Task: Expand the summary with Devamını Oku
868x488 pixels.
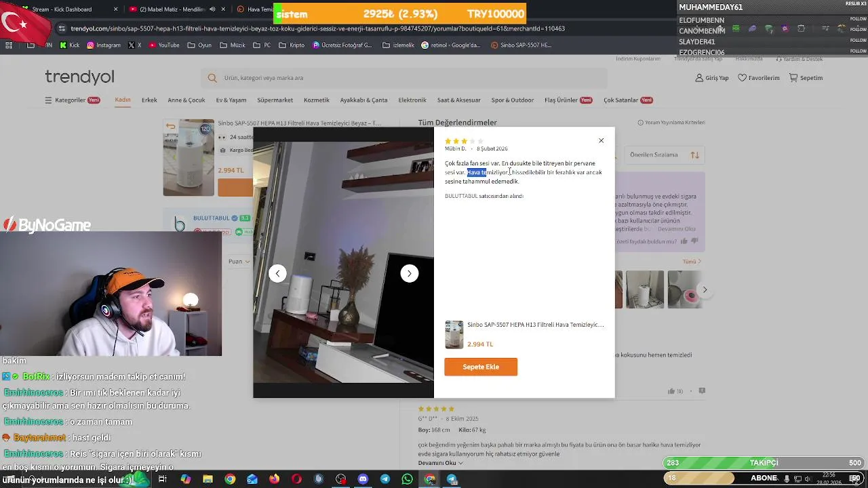Action: coord(677,229)
